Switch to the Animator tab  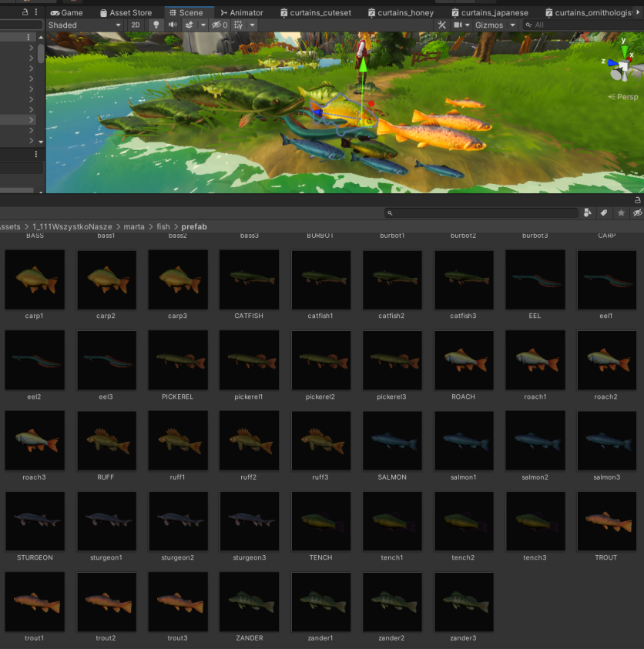(x=241, y=12)
